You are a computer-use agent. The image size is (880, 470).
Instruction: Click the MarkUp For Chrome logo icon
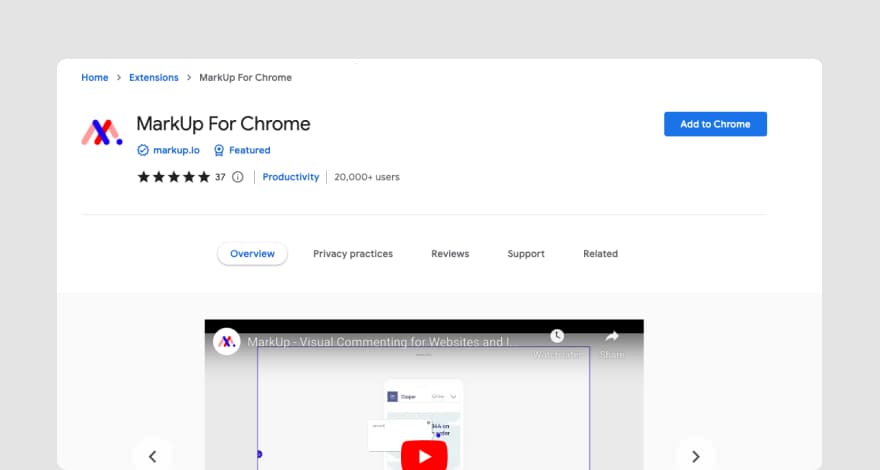pos(102,133)
